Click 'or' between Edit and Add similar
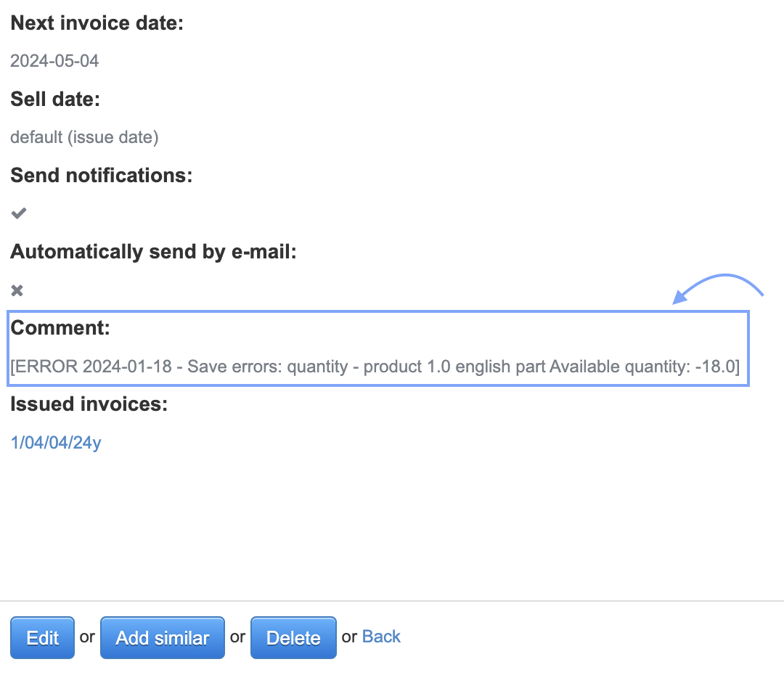Viewport: 784px width, 691px height. (87, 637)
